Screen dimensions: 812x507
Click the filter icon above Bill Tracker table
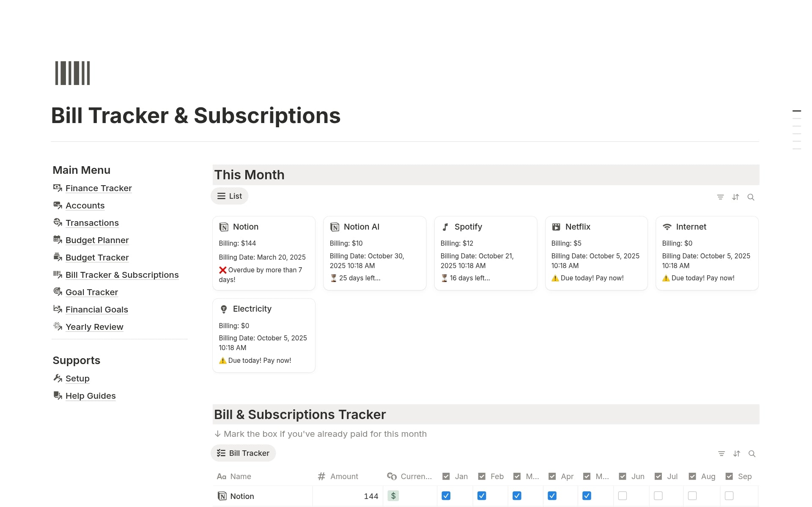(721, 454)
